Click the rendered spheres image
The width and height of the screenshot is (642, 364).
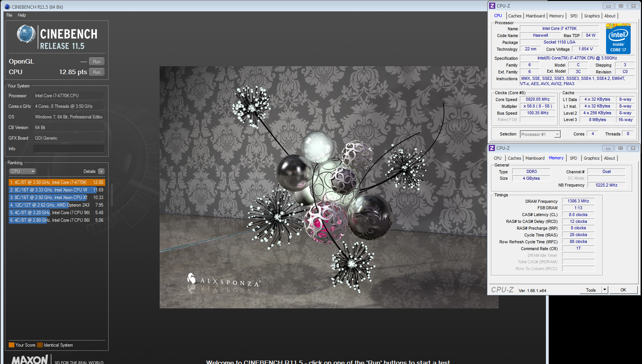329,187
